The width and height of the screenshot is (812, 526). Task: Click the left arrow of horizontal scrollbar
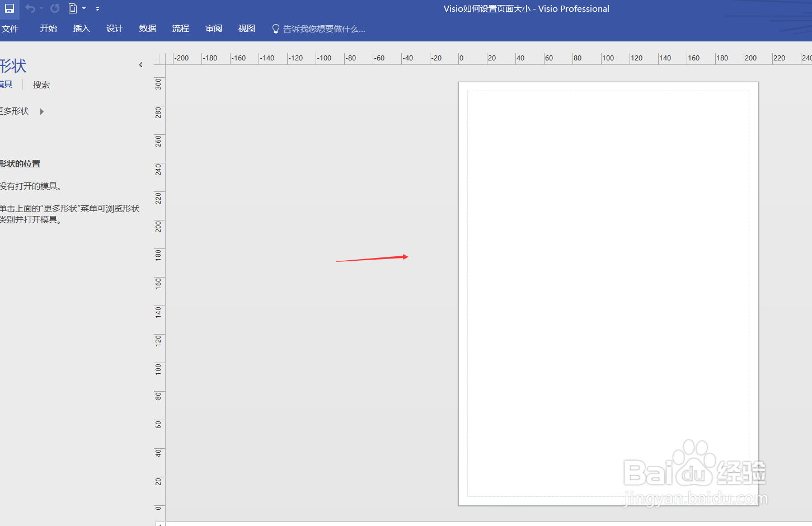coord(161,524)
